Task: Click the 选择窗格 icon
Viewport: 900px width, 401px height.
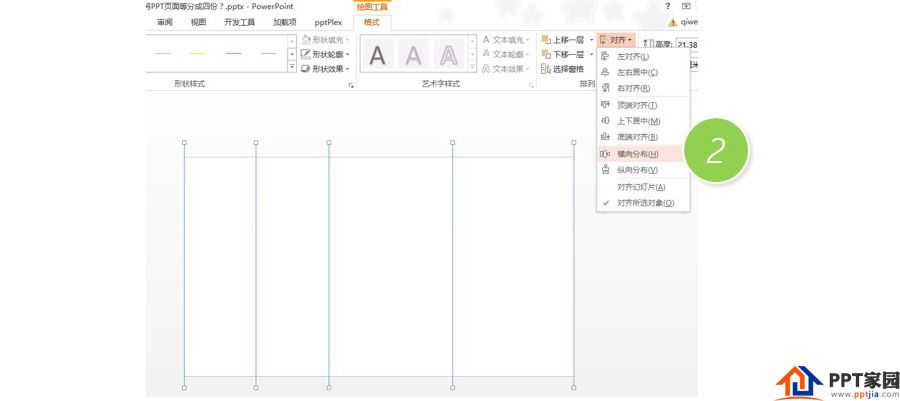Action: point(546,69)
